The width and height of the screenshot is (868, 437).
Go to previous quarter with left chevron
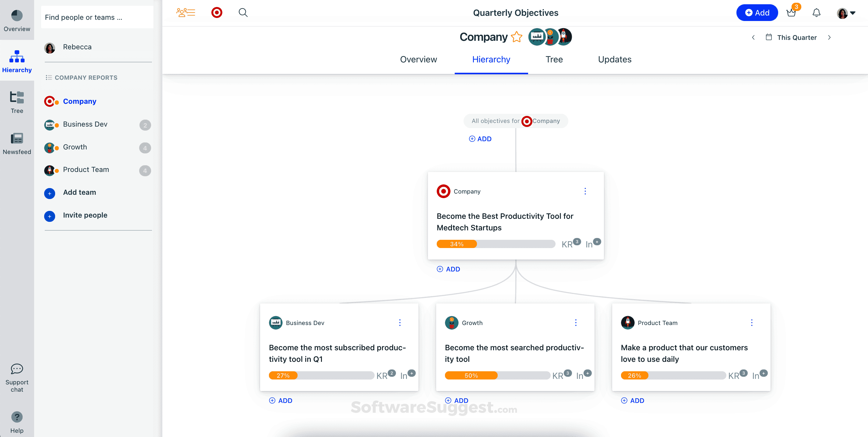[753, 37]
